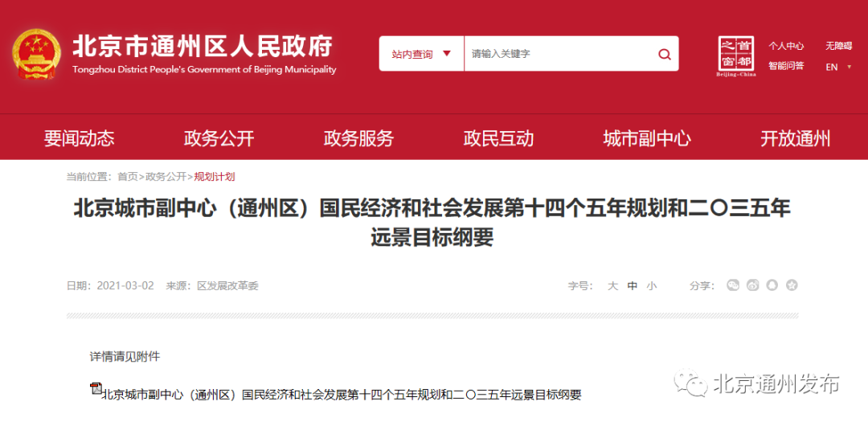Set font size to 小 (small)

pos(651,285)
